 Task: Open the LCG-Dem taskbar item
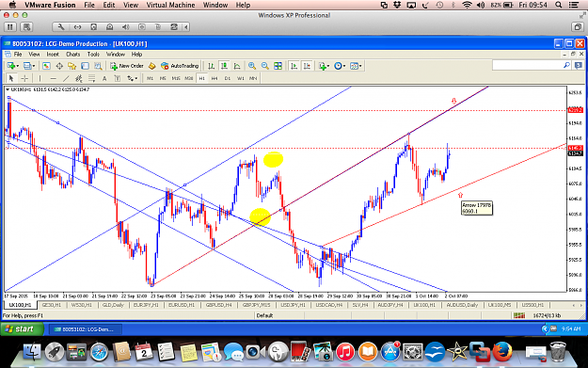86,329
